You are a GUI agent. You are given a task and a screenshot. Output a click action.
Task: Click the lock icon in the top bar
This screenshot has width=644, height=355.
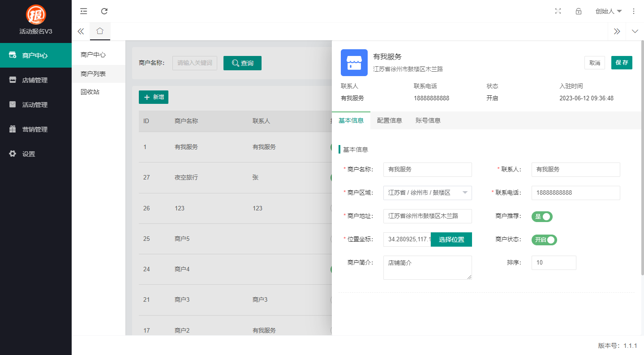[x=578, y=11]
